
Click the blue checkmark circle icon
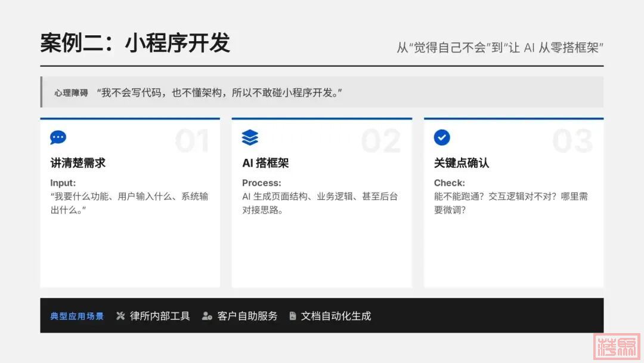coord(442,138)
